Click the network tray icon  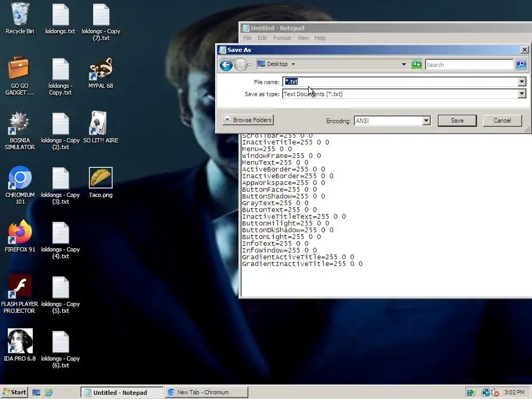click(486, 393)
